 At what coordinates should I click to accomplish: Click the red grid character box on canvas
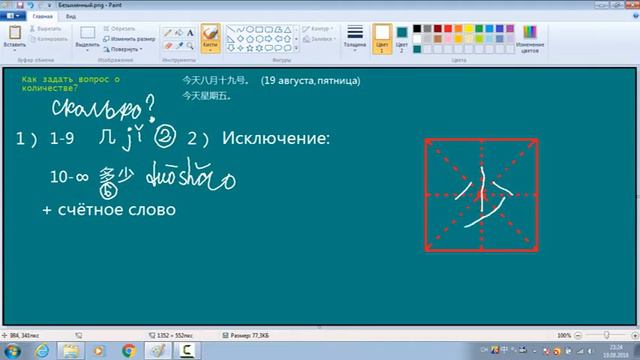(482, 195)
